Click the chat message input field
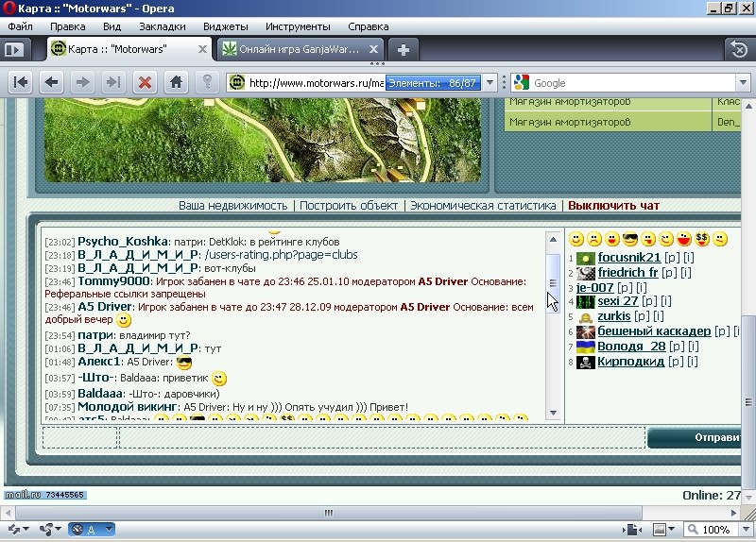The image size is (756, 542). point(383,437)
